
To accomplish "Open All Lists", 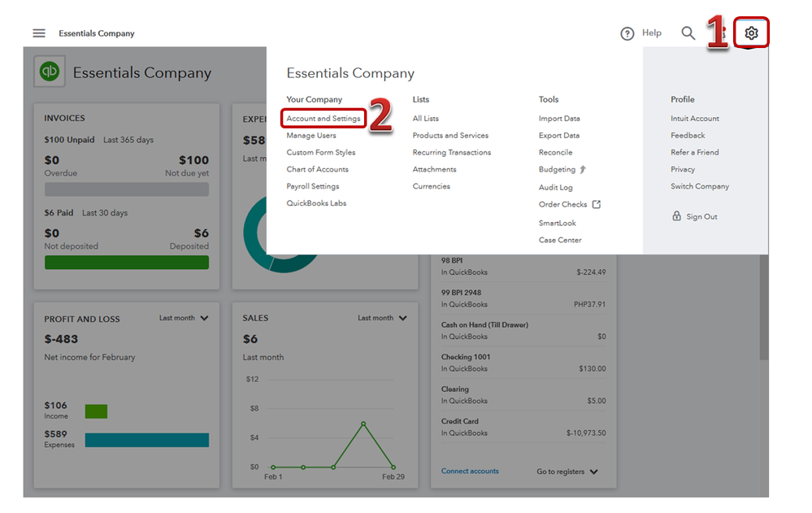I will [426, 118].
